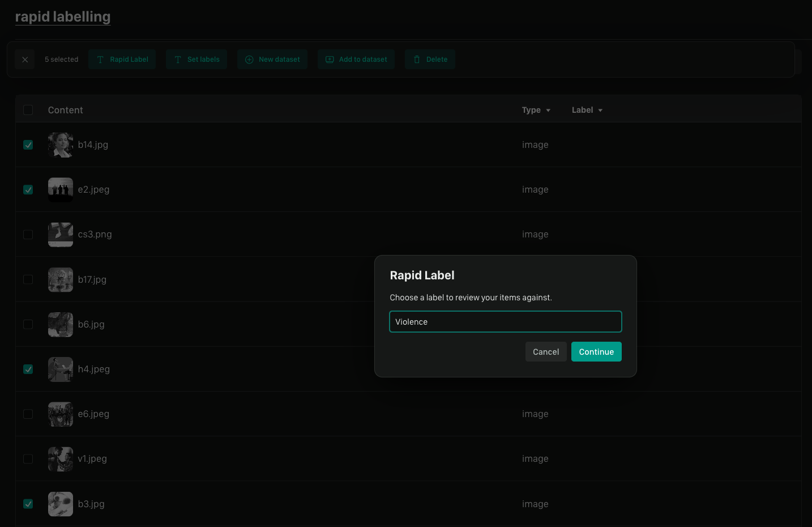Click the X icon to clear selection

click(25, 59)
